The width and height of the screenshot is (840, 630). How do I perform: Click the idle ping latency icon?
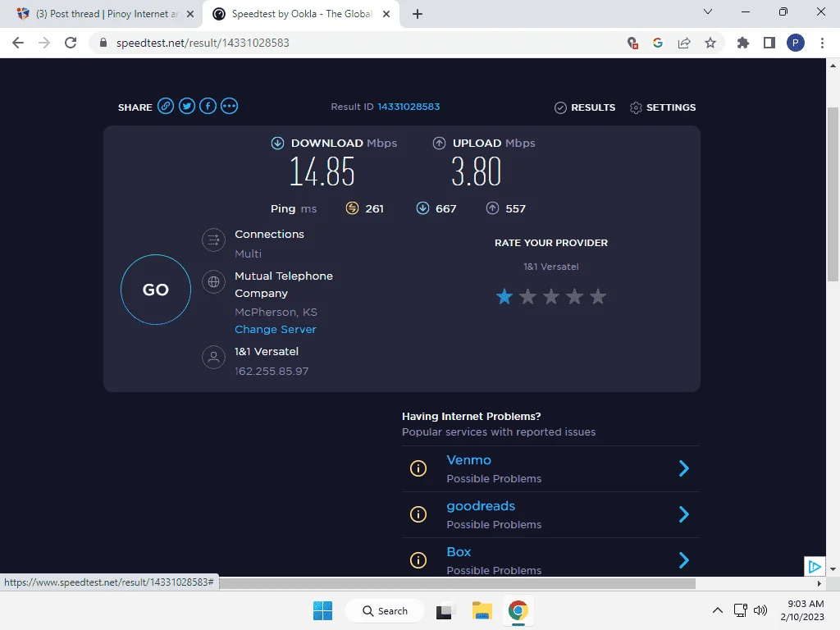tap(352, 208)
